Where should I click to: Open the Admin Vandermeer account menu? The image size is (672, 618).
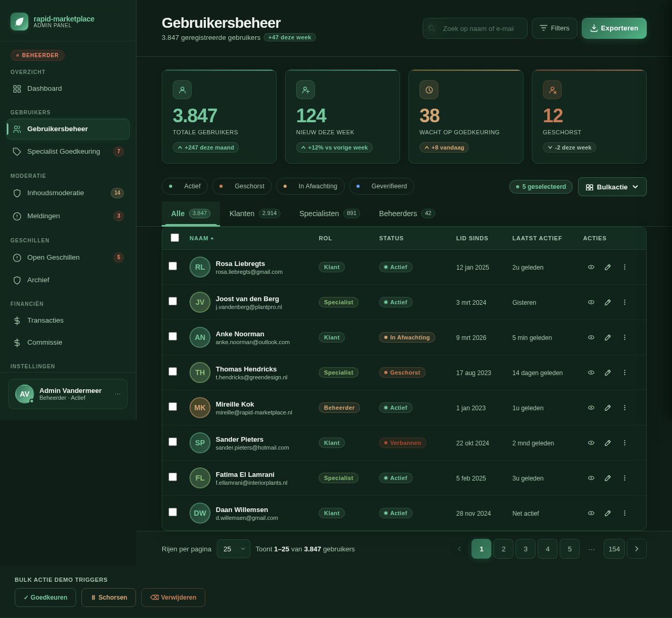click(x=118, y=394)
